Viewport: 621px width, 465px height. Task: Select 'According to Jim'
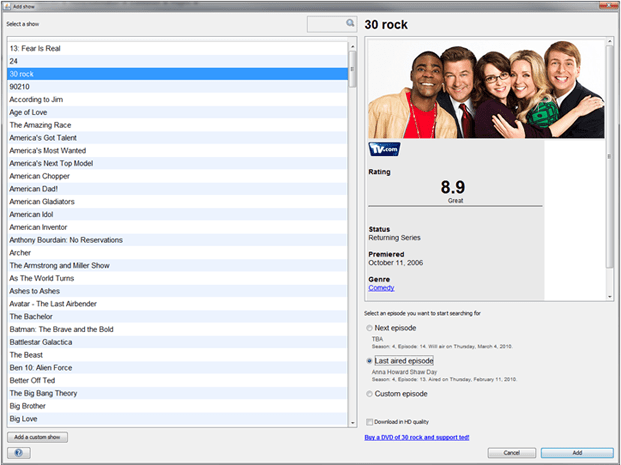(x=177, y=99)
